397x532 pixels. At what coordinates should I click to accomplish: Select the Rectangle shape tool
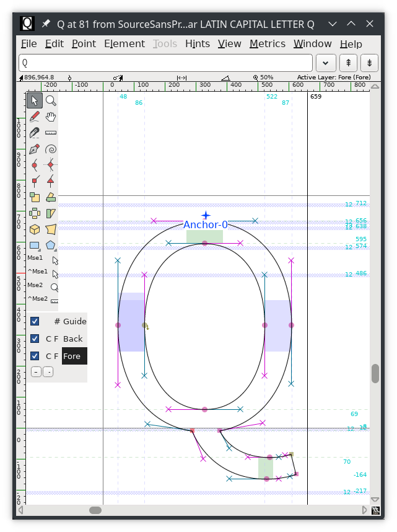click(x=35, y=246)
